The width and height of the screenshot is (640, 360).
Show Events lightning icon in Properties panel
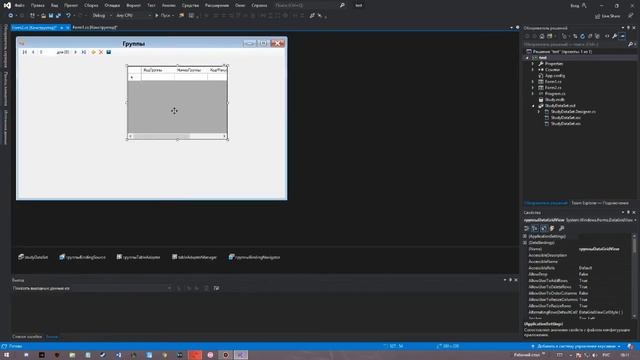point(552,229)
